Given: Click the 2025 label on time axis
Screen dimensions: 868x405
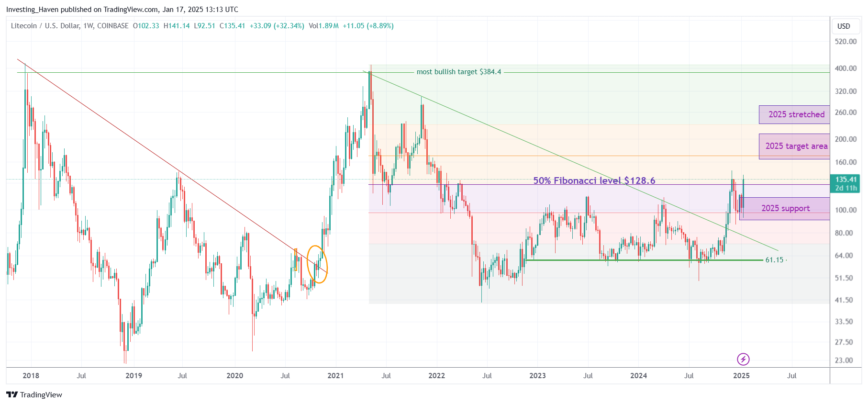Looking at the screenshot, I should coord(741,376).
